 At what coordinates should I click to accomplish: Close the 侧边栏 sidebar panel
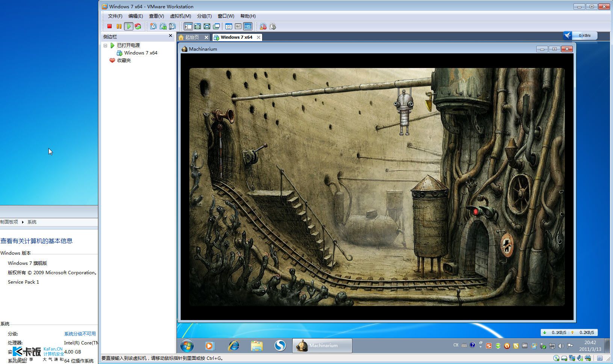pyautogui.click(x=171, y=36)
